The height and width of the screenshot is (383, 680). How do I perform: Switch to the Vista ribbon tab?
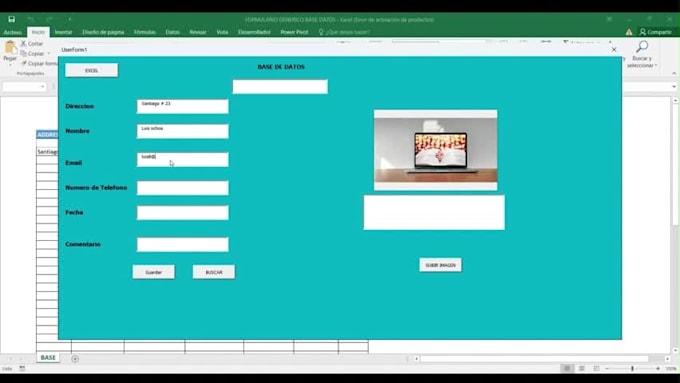pos(222,32)
